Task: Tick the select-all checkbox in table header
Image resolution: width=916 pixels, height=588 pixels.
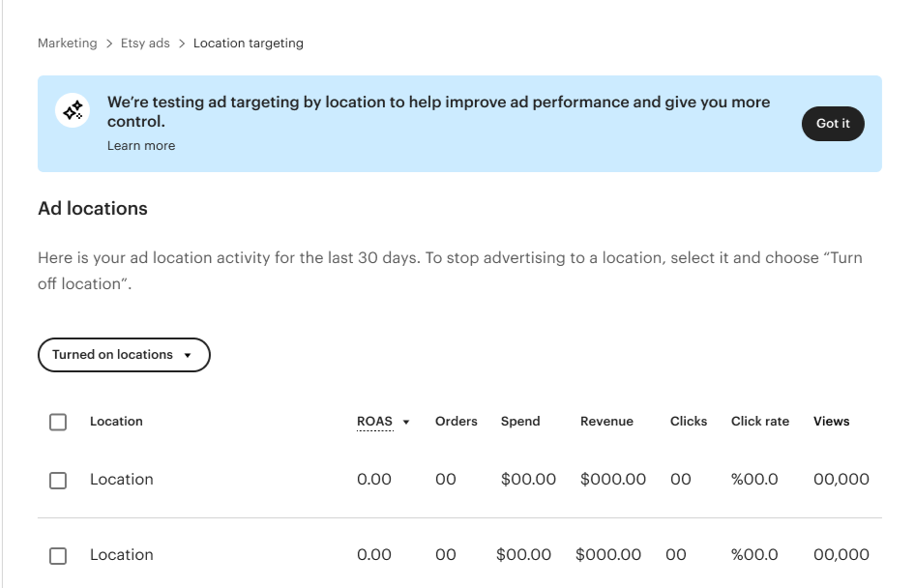Action: [58, 422]
